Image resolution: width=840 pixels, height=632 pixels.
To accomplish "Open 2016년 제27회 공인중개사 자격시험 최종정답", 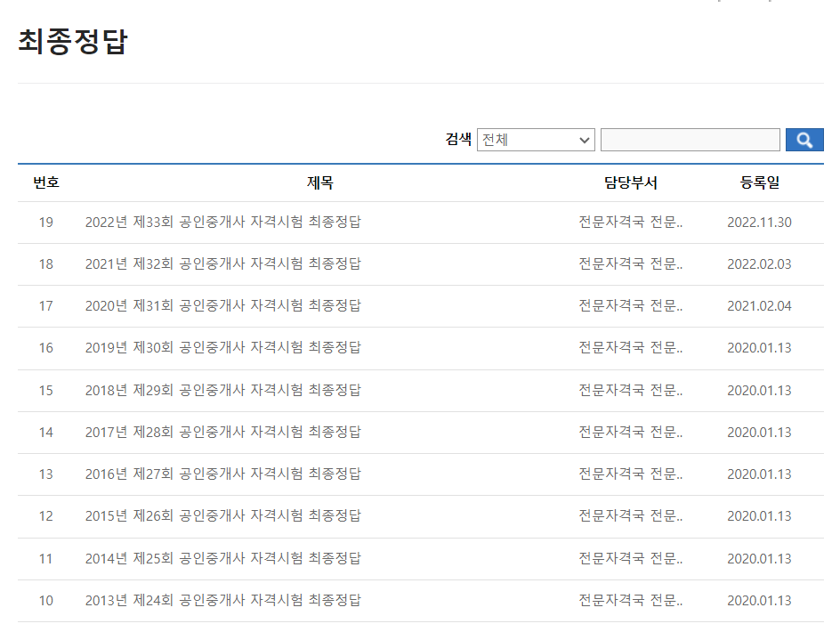I will tap(222, 474).
